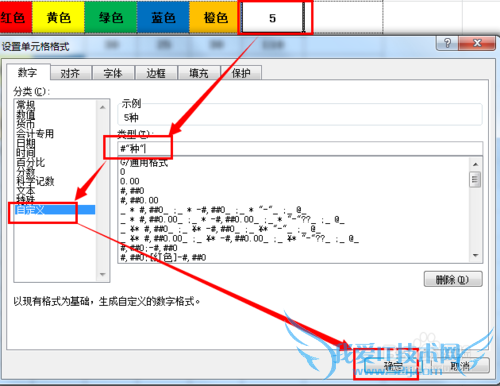This screenshot has height=386, width=500.
Task: Choose format #,##0;[红色]-#,##0 from list
Action: click(163, 257)
